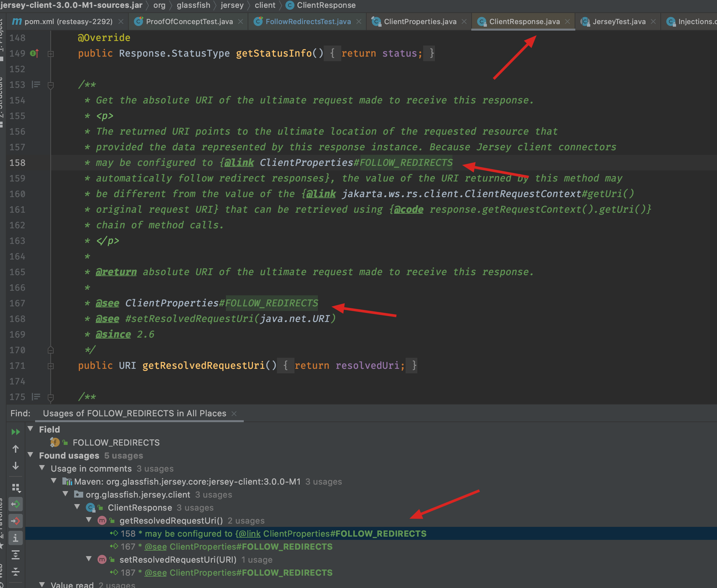Click the override gutter icon on line 149
The image size is (717, 588).
34,53
